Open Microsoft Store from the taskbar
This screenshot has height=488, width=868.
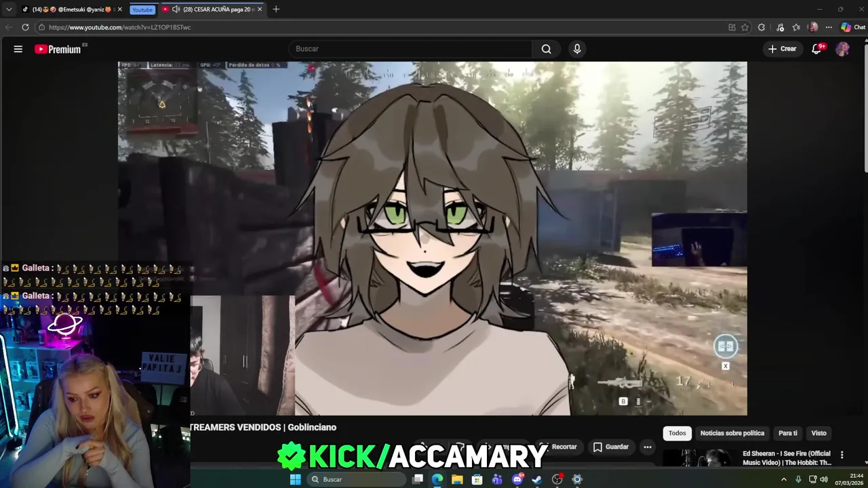pos(477,479)
